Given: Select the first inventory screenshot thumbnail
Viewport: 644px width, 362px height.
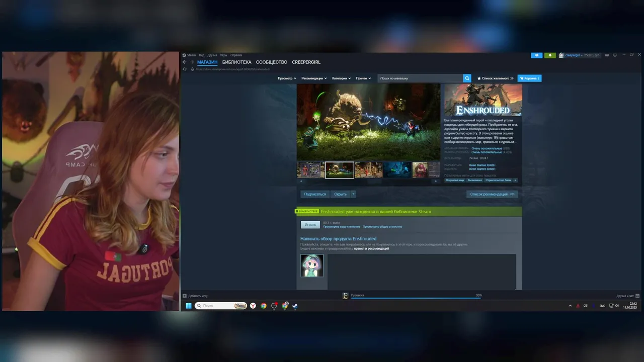Looking at the screenshot, I should pyautogui.click(x=310, y=170).
